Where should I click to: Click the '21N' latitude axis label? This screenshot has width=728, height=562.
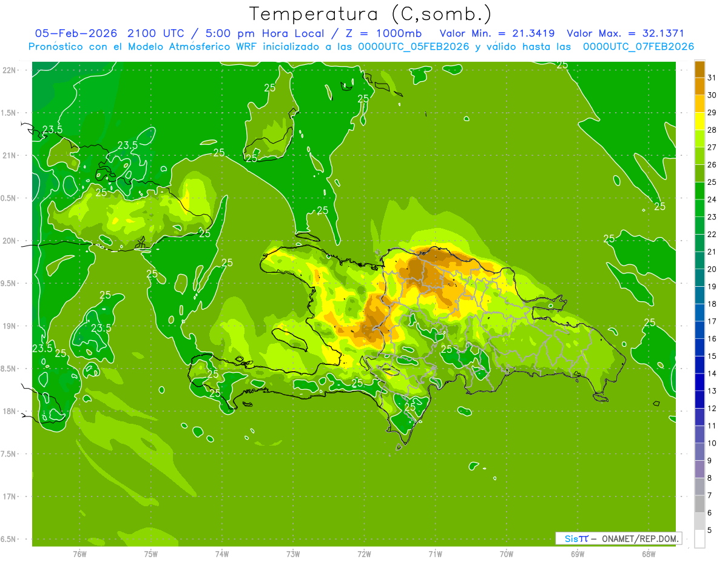pos(9,155)
